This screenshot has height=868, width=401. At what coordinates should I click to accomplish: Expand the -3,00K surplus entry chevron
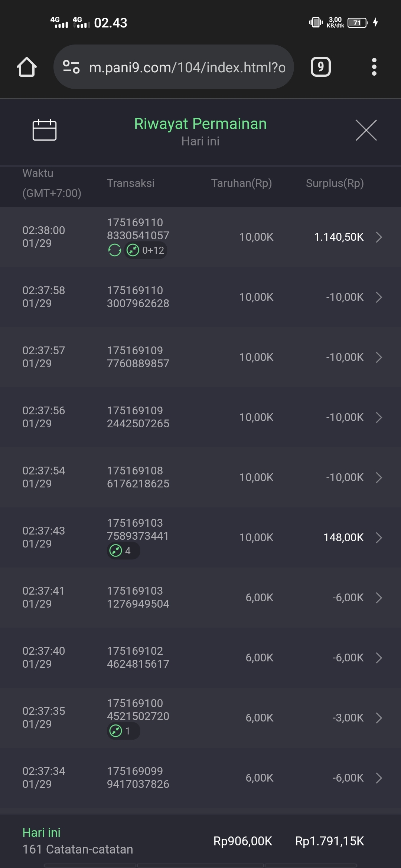coord(379,718)
